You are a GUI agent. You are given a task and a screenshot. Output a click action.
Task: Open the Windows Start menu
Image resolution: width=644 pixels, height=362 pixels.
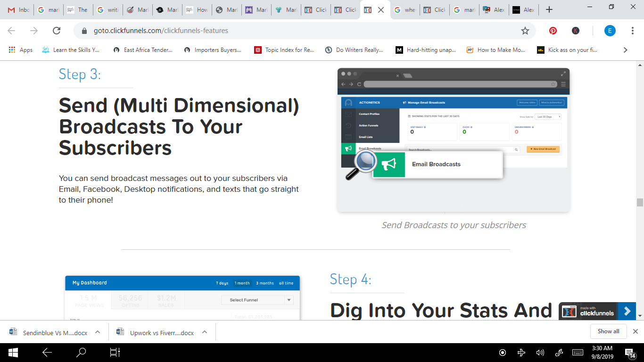(13, 352)
